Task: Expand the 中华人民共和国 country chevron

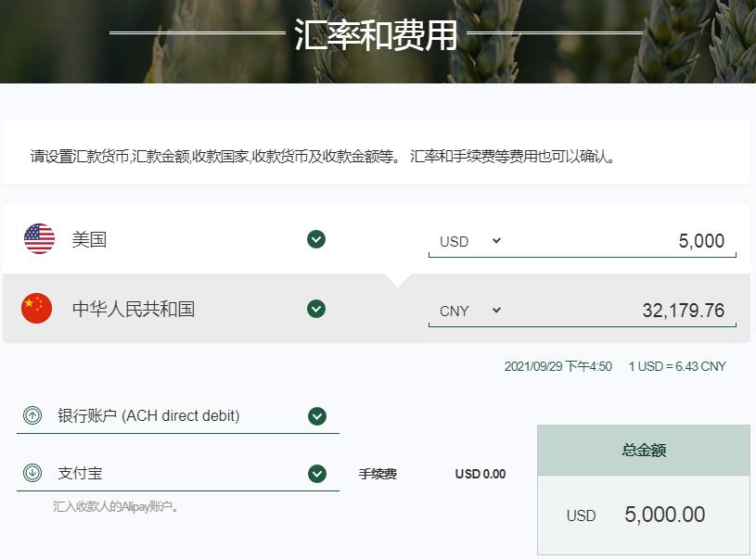Action: [x=316, y=309]
